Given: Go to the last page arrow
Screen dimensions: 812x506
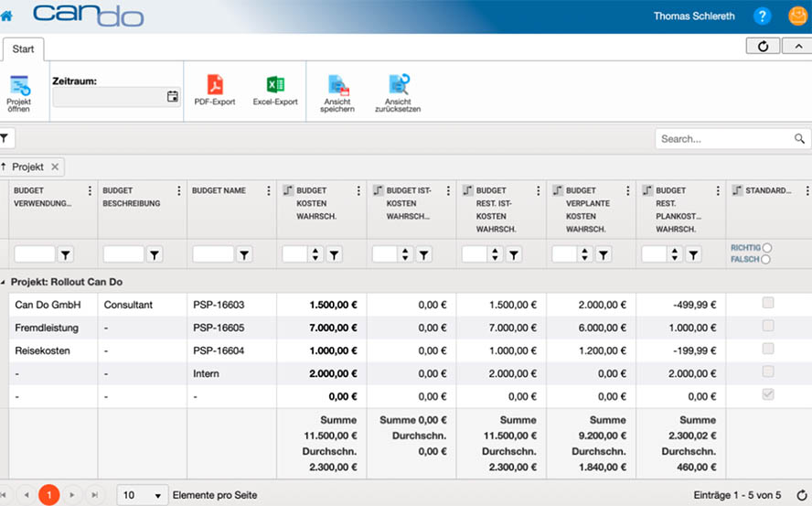Looking at the screenshot, I should [x=95, y=495].
